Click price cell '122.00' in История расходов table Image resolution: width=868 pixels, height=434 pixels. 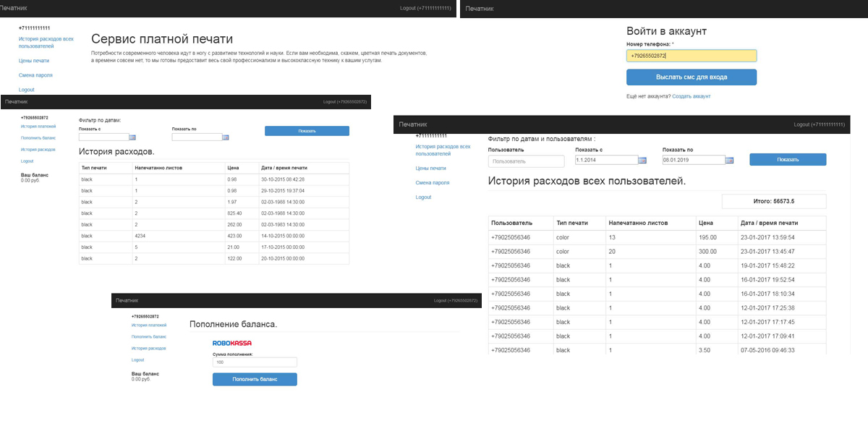pyautogui.click(x=242, y=258)
